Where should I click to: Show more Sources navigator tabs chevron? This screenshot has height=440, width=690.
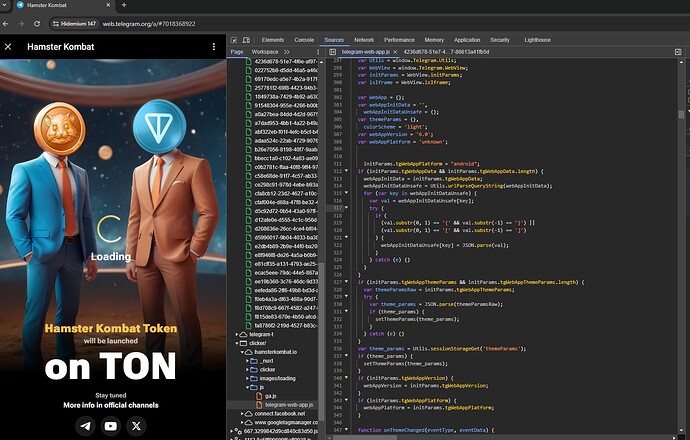287,52
